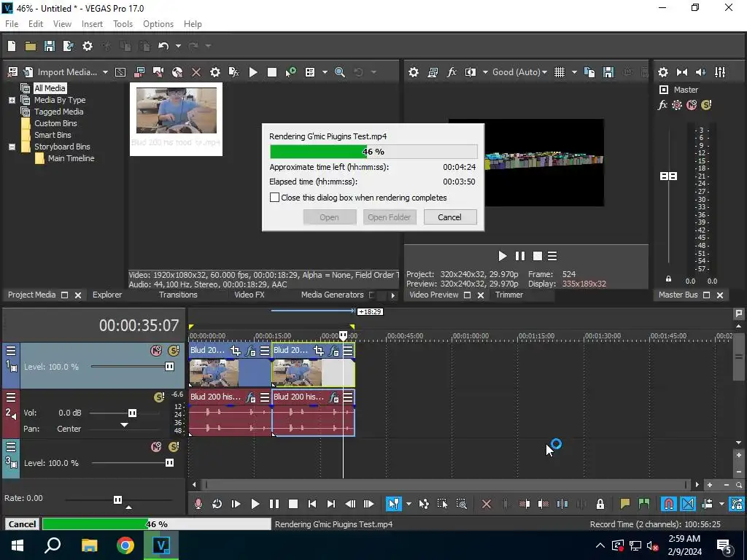Stop media preview in Project Media toolbar
The image size is (747, 560).
272,72
